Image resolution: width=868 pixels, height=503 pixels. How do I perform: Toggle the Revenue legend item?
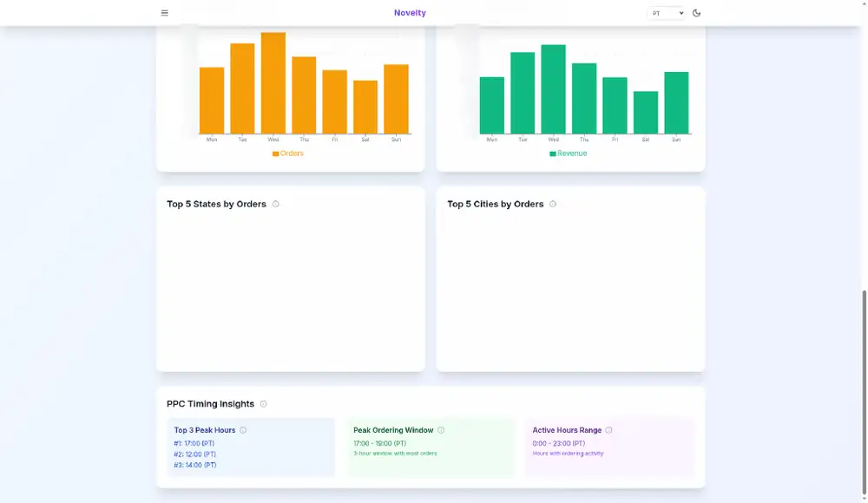pos(568,154)
